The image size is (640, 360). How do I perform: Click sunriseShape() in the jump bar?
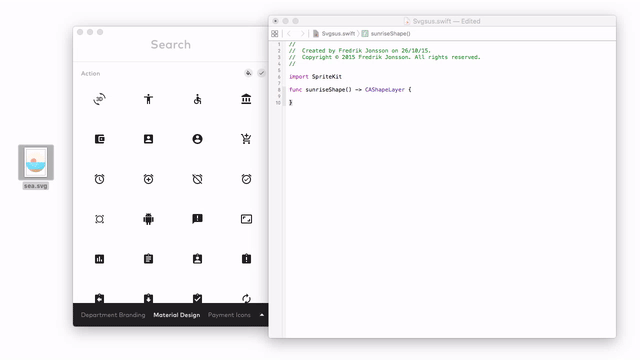click(x=386, y=33)
